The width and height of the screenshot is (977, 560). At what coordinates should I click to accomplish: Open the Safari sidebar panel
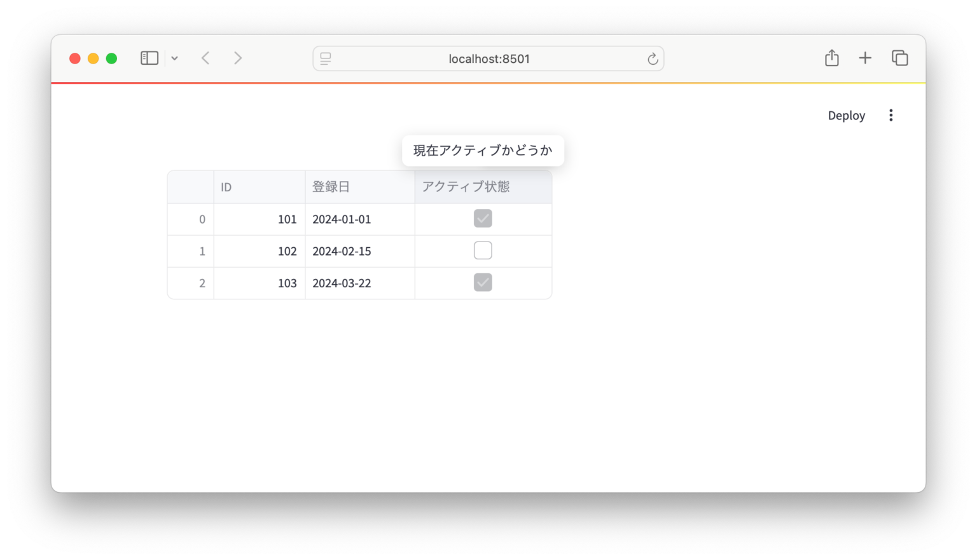(x=149, y=58)
